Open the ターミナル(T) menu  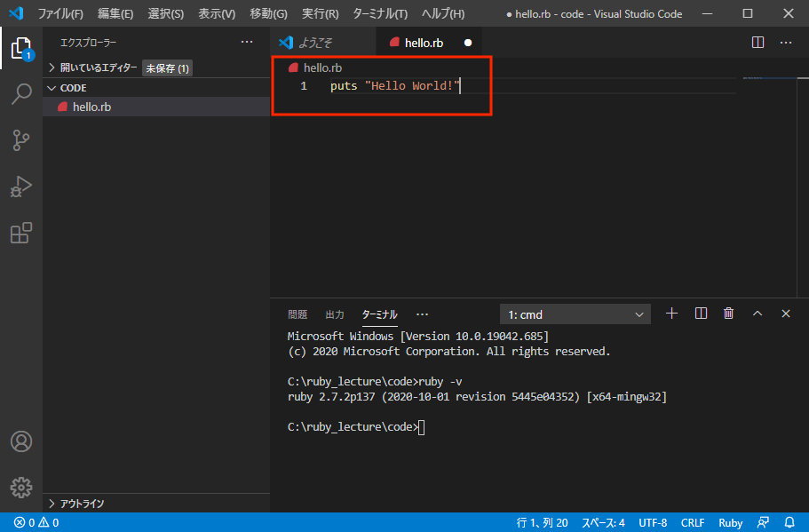[x=380, y=14]
